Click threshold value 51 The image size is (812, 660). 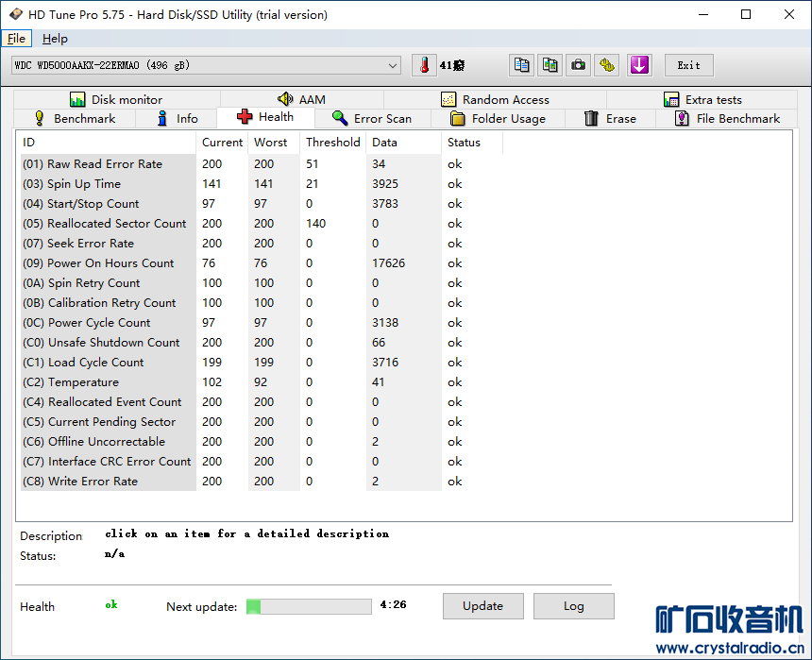pos(312,164)
